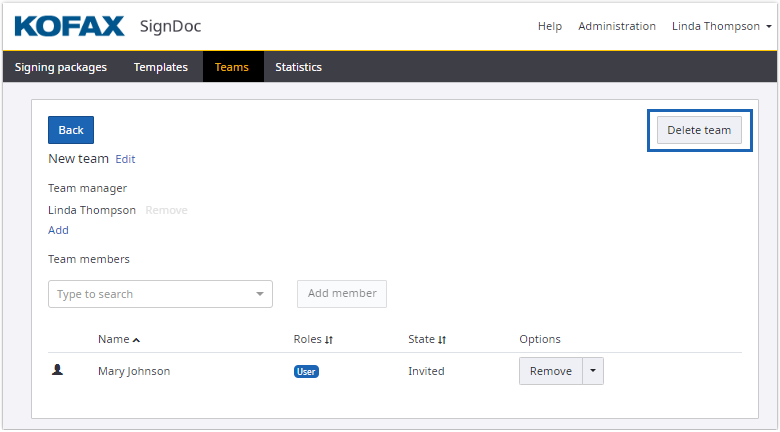Remove Mary Johnson from the team
Screen dimensions: 780x432
[x=550, y=371]
